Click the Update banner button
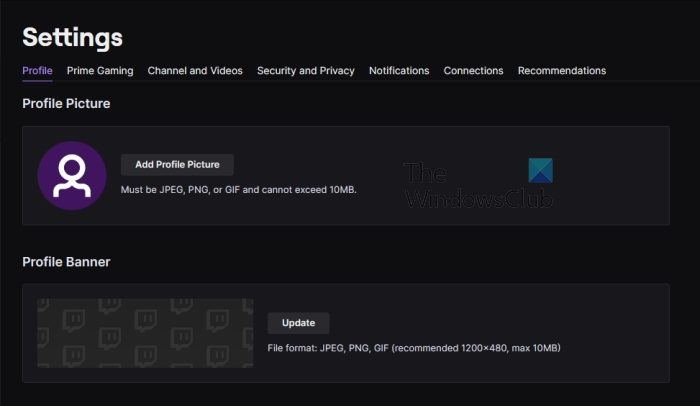The width and height of the screenshot is (700, 406). 299,323
